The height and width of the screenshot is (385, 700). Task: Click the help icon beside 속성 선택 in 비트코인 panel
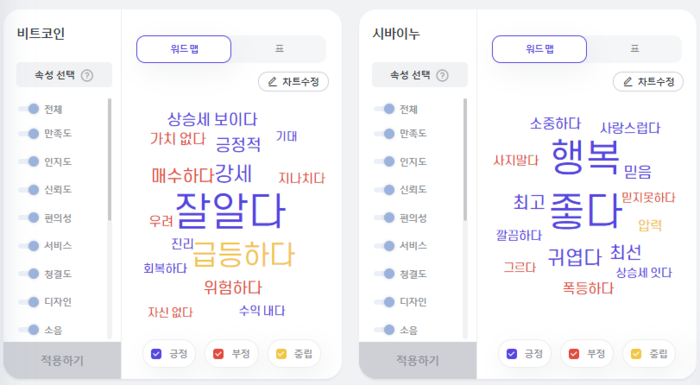pos(87,75)
